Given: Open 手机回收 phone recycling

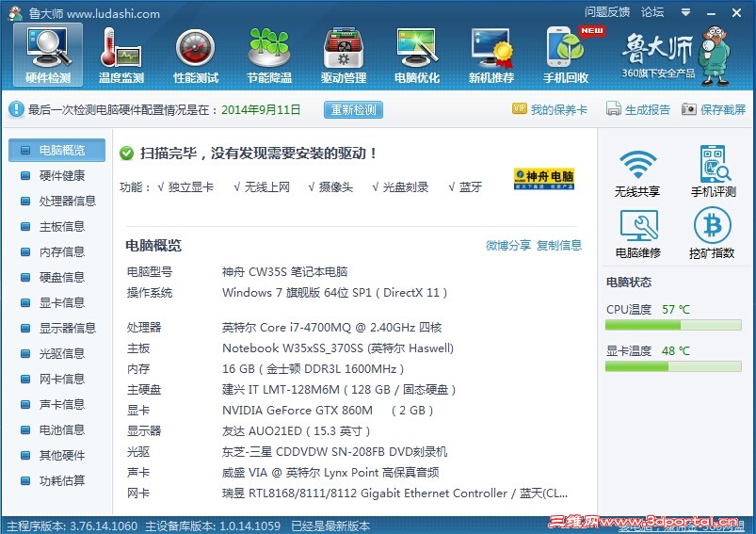Looking at the screenshot, I should coord(566,55).
